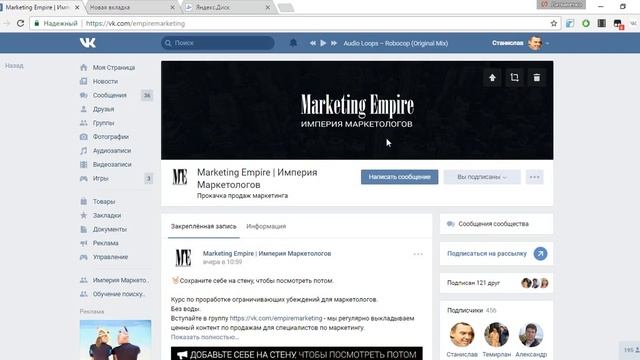Open subscriber Станислав avatar
The image size is (640, 360).
[x=462, y=335]
